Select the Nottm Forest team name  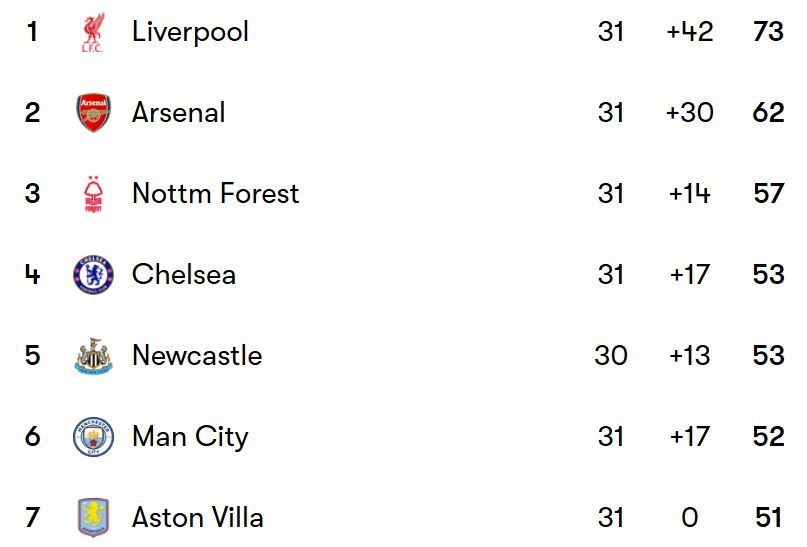tap(216, 193)
